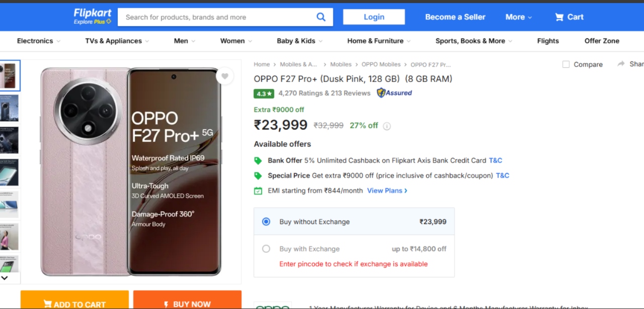Image resolution: width=644 pixels, height=309 pixels.
Task: Click Enter pincode exchange message
Action: 354,264
